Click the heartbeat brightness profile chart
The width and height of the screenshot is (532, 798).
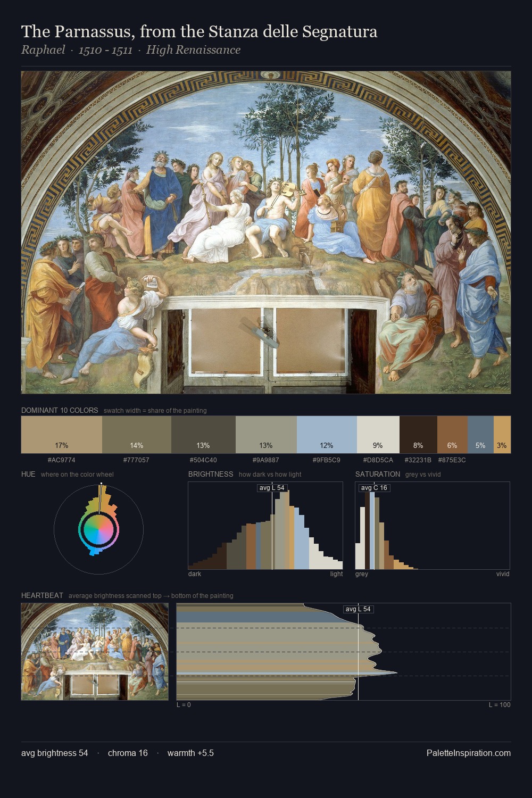click(344, 652)
